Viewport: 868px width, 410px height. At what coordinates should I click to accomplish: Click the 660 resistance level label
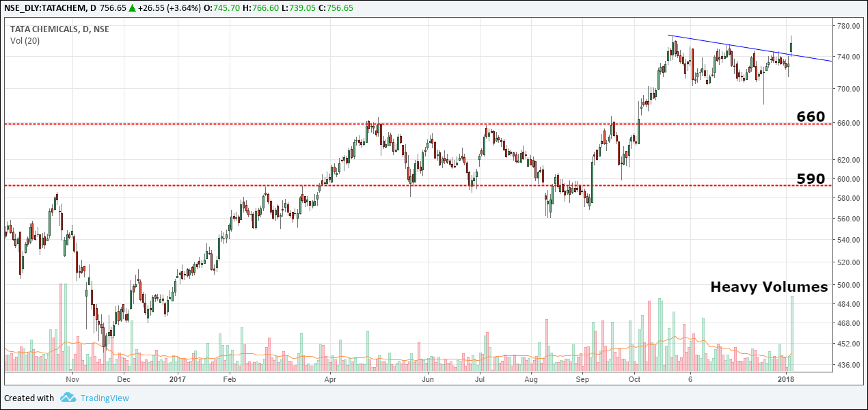tap(811, 116)
